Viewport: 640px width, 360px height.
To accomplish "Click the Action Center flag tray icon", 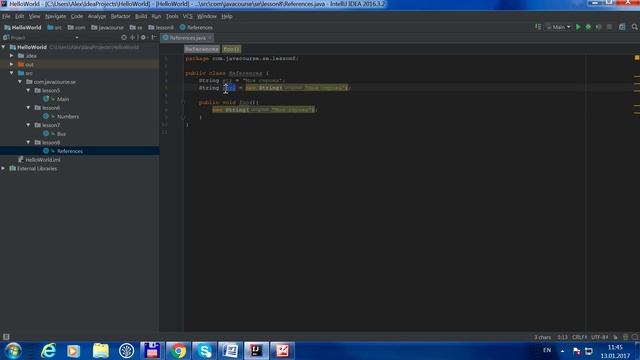I will 576,351.
